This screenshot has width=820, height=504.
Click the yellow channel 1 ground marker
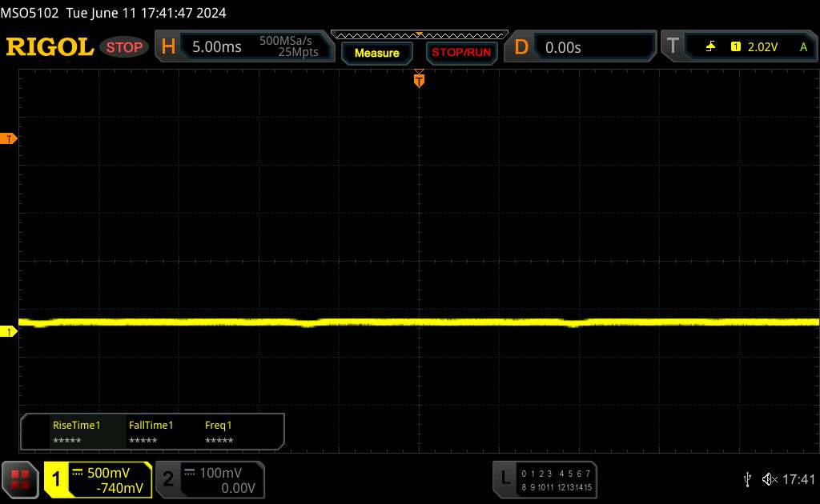tap(8, 332)
